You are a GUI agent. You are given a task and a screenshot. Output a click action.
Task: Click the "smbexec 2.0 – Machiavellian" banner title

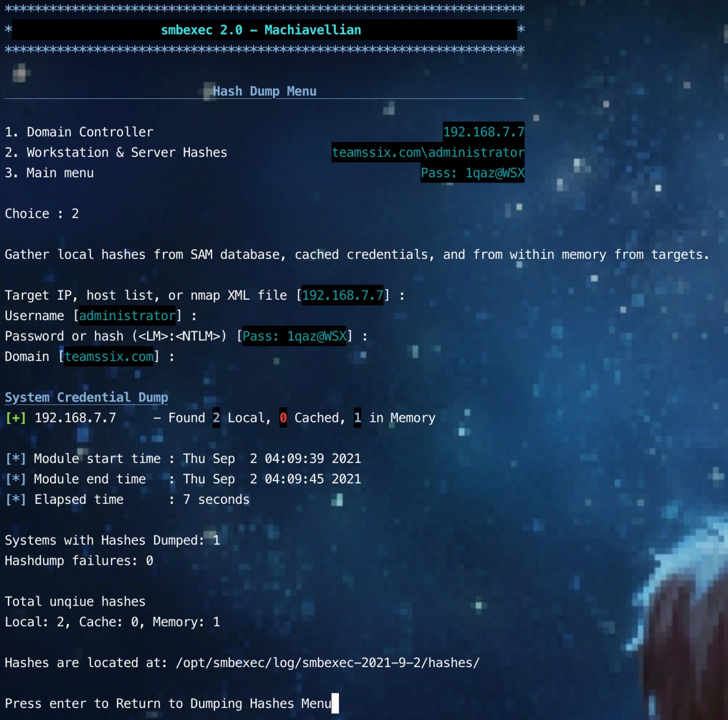click(261, 30)
